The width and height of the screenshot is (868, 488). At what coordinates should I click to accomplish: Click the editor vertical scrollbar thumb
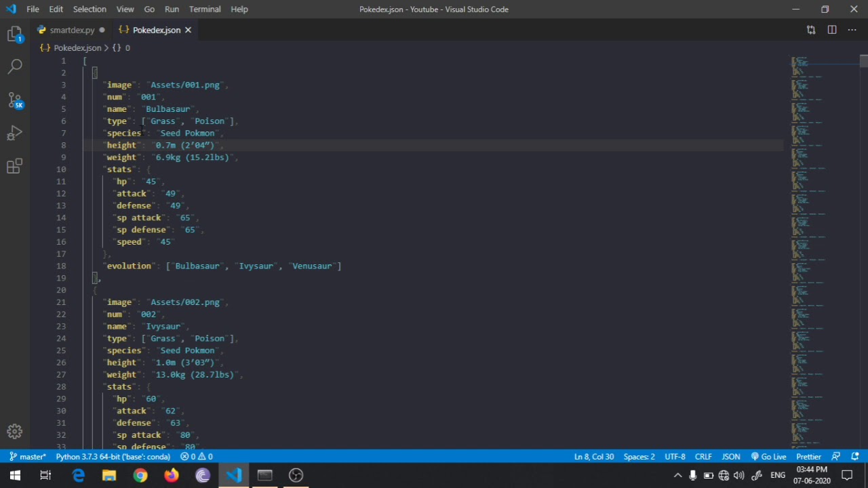tap(863, 61)
